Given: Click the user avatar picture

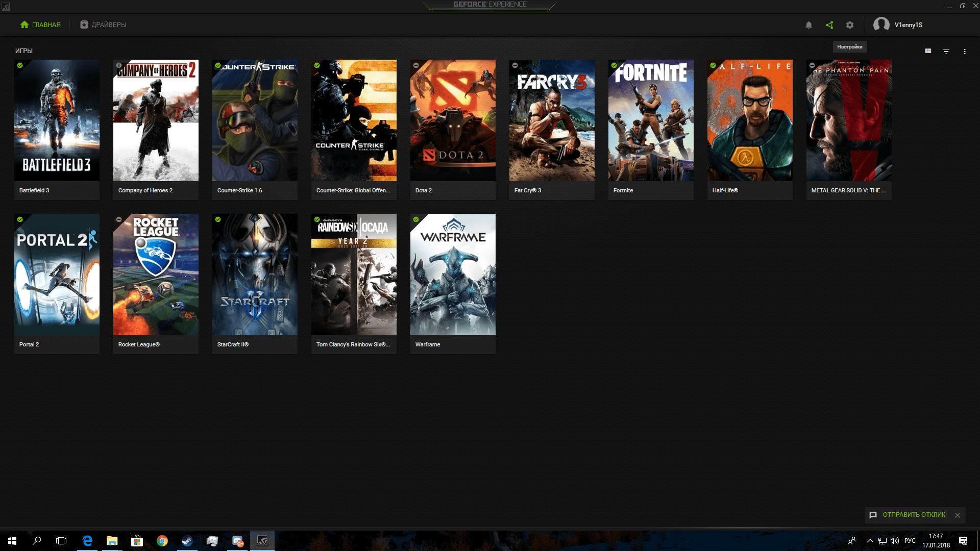Looking at the screenshot, I should (881, 24).
